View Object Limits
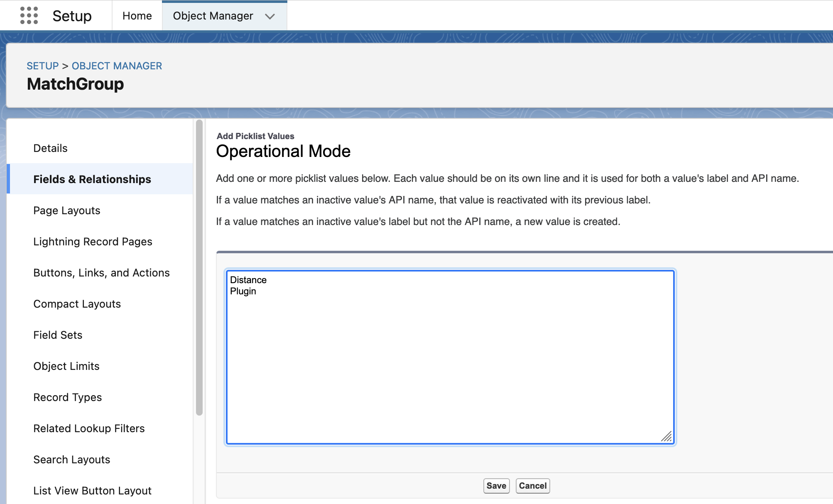This screenshot has width=833, height=504. (100, 366)
